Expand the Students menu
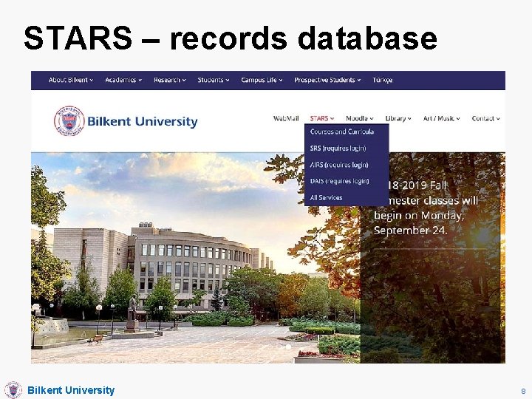The height and width of the screenshot is (399, 532). pyautogui.click(x=214, y=80)
